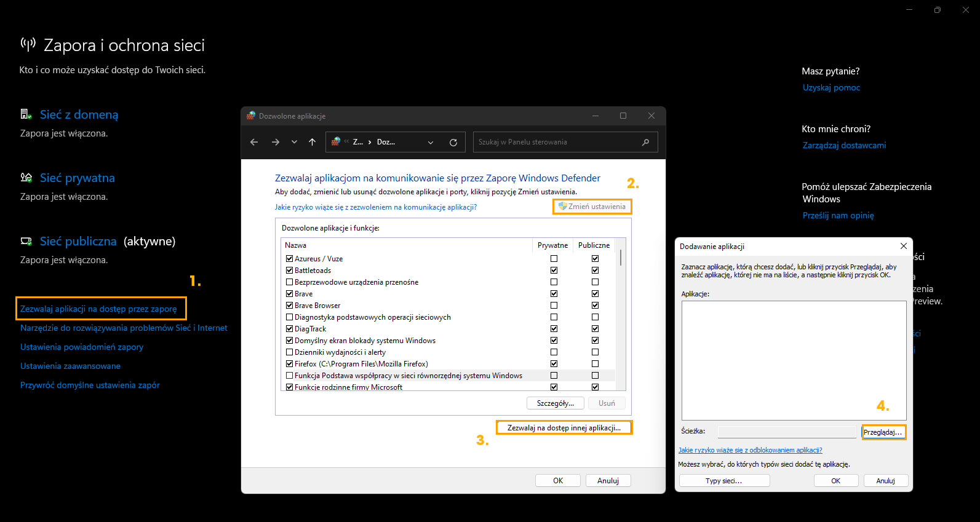This screenshot has height=522, width=980.
Task: Open Sieć z domeną settings
Action: coord(79,114)
